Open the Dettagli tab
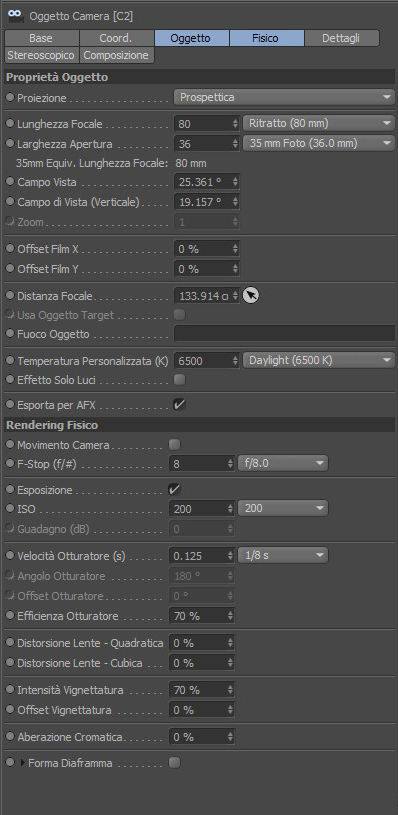398x815 pixels. coord(341,38)
